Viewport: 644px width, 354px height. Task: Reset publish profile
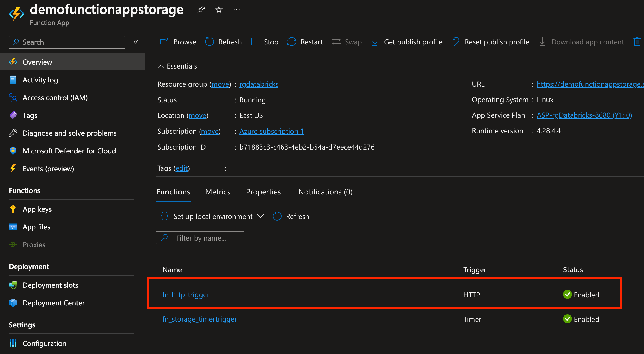490,42
